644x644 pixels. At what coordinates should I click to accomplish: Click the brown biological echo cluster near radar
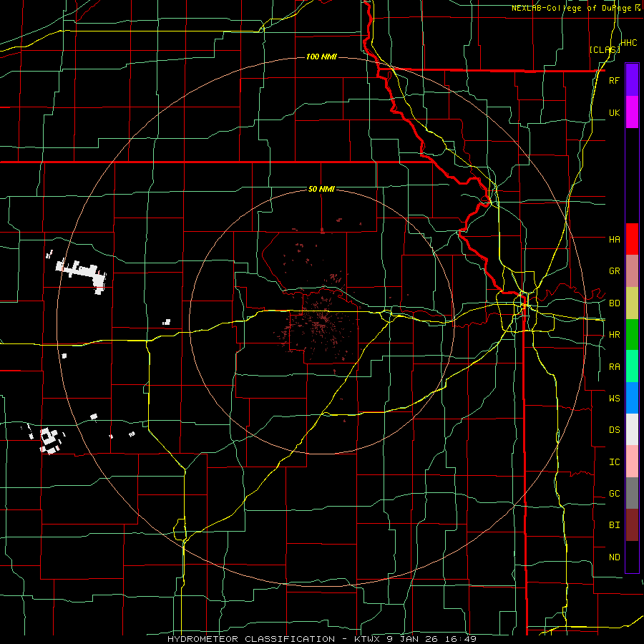[x=318, y=326]
